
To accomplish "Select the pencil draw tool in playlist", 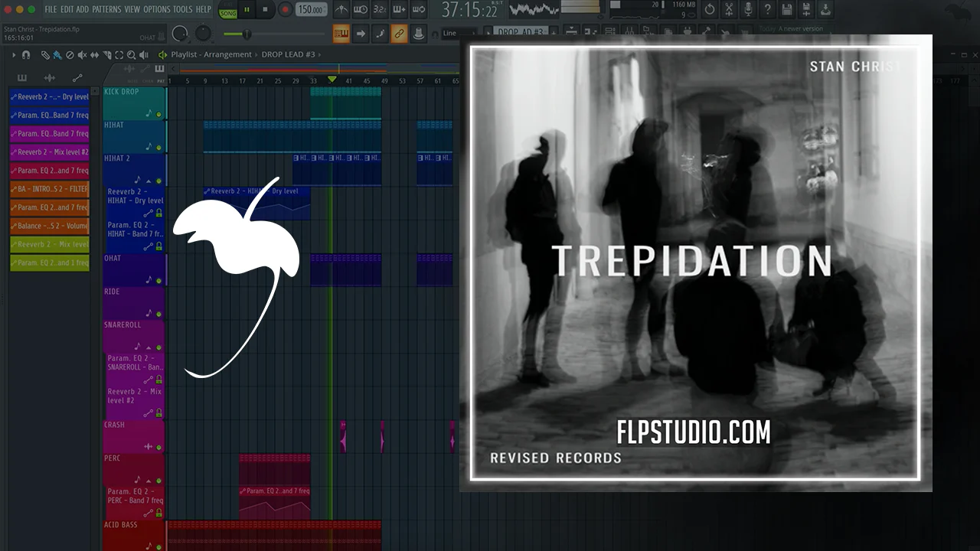I will click(x=45, y=55).
